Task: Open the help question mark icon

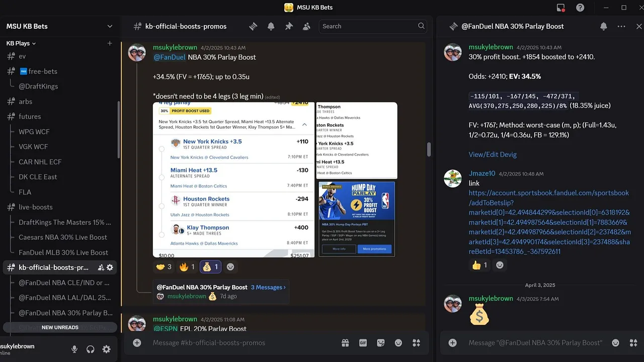Action: click(x=580, y=8)
